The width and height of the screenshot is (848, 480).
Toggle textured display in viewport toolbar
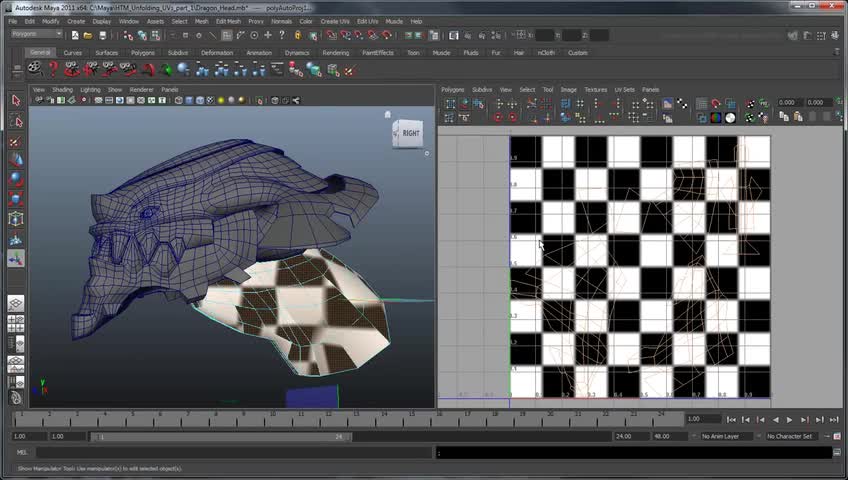coord(210,100)
